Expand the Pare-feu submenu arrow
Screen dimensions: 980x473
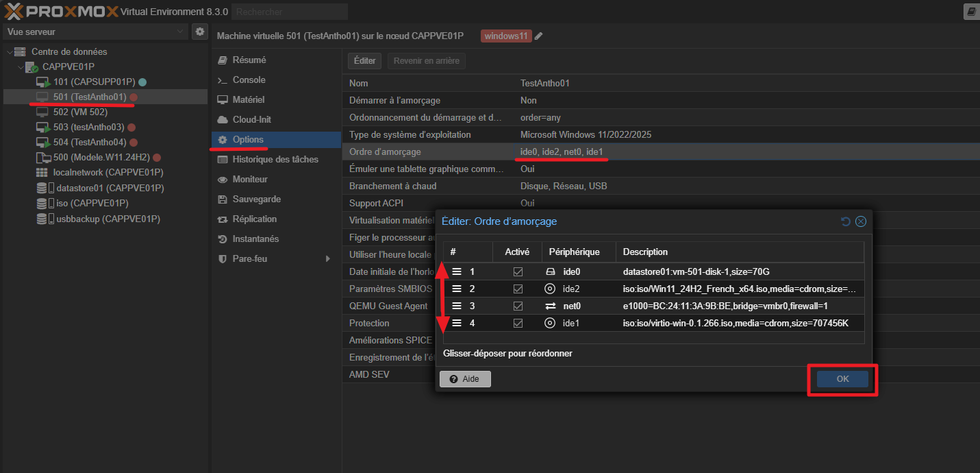coord(329,259)
